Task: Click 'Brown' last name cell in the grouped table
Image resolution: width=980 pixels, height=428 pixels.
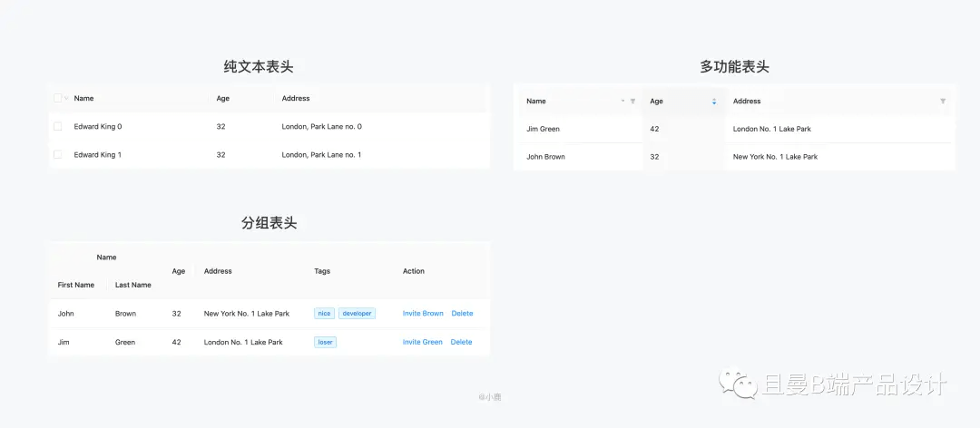Action: 125,314
